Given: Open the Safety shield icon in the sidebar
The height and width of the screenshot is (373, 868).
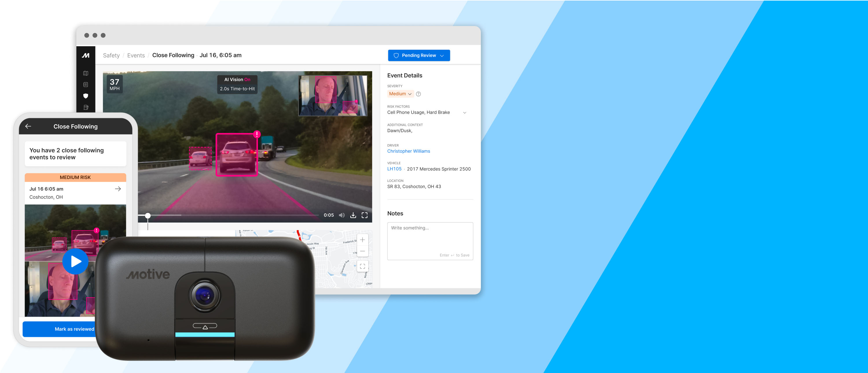Looking at the screenshot, I should [86, 96].
